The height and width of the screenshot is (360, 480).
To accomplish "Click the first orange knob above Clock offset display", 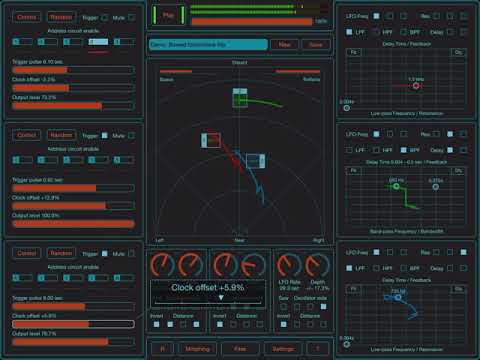I will coord(162,265).
